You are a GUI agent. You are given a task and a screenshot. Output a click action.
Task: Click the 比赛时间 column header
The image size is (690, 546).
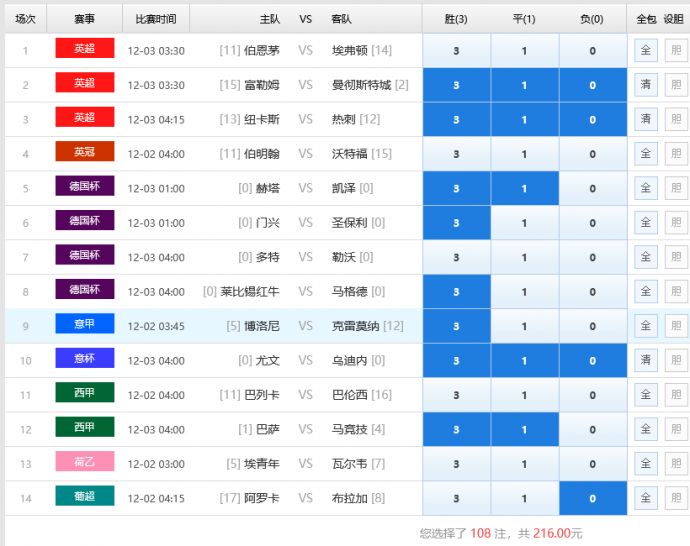click(x=155, y=19)
